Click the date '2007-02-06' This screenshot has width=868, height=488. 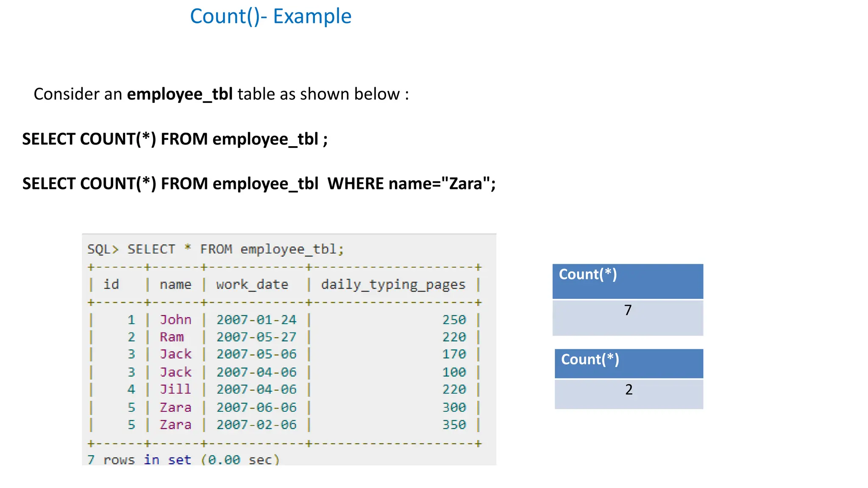click(256, 425)
